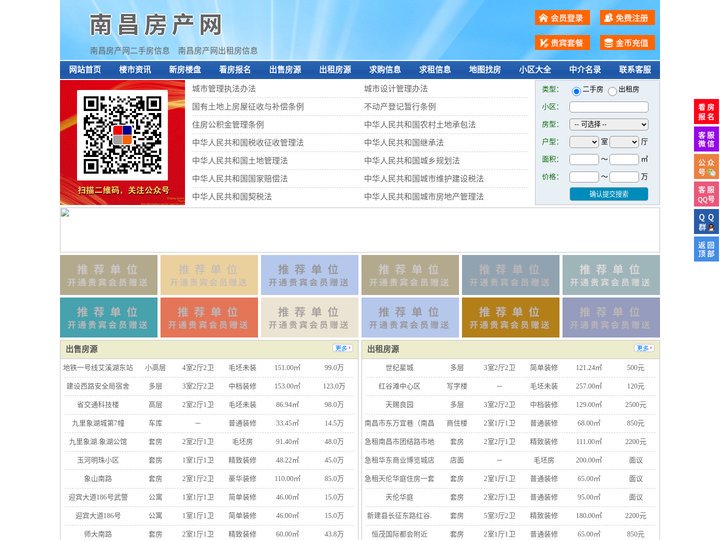Open 中华人民共和国土地管理法 link
Screen dimensions: 720x540
[240, 160]
